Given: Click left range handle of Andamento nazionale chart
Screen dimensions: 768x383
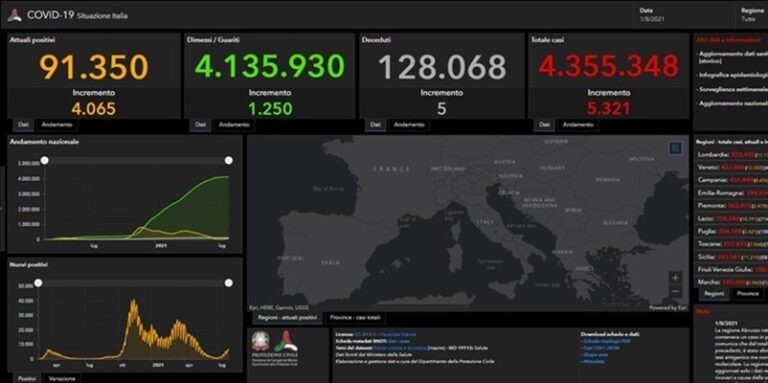Looking at the screenshot, I should (x=45, y=160).
